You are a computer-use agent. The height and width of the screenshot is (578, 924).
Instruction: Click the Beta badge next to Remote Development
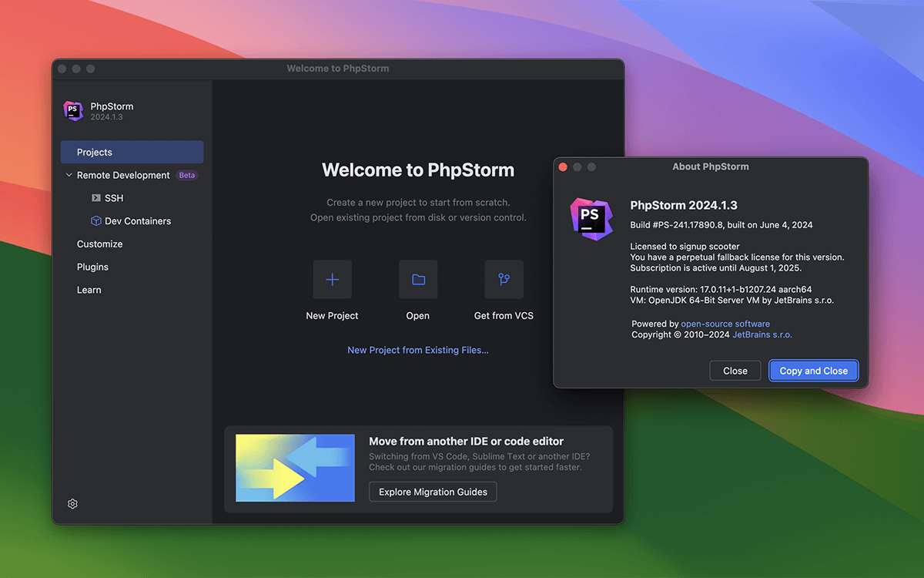187,175
